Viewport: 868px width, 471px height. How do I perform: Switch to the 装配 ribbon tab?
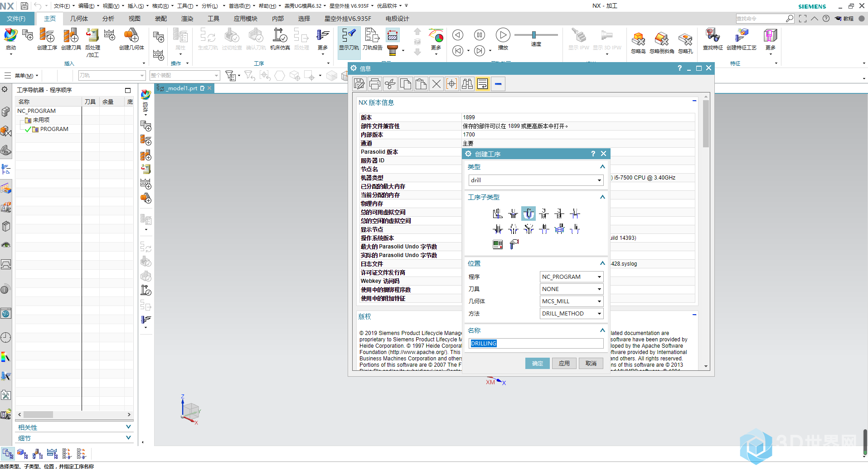point(161,19)
